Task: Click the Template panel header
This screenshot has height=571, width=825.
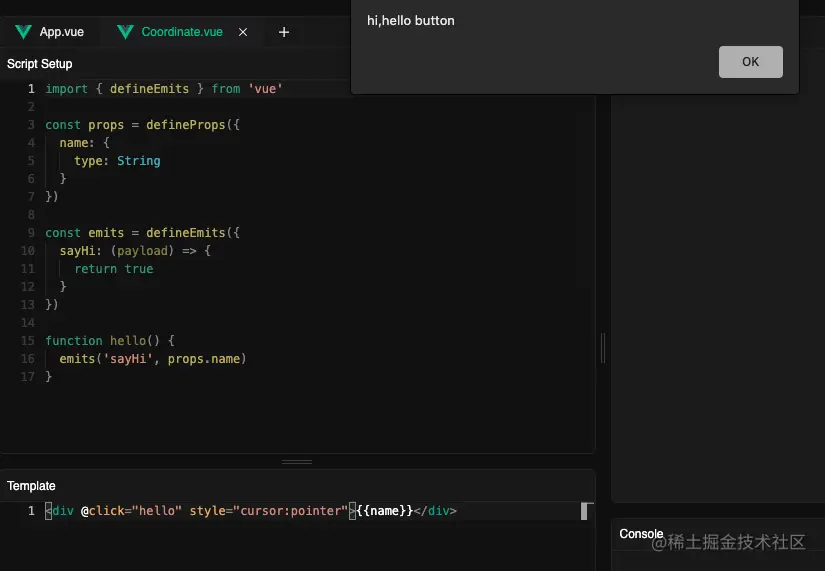Action: point(31,486)
